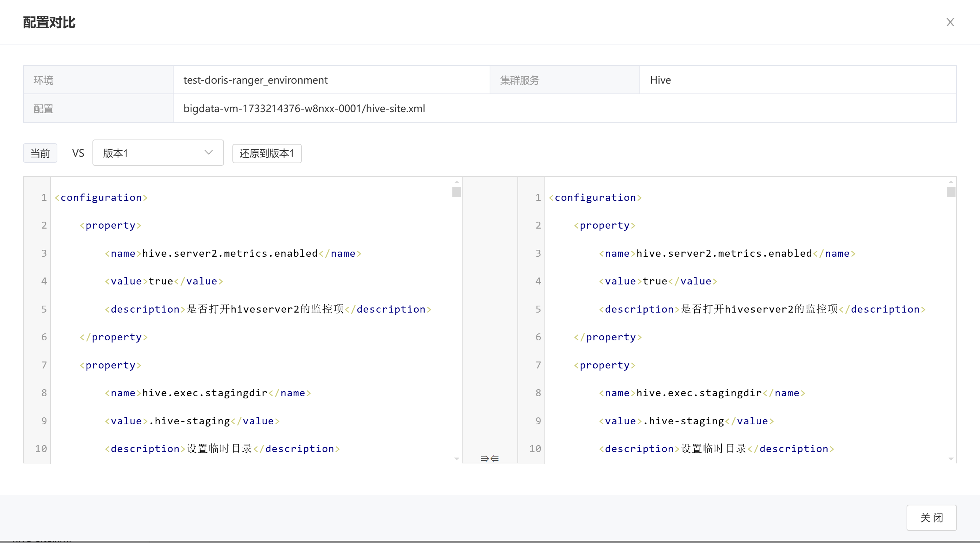Click left pane scrollbar up arrow
Viewport: 980px width, 543px height.
456,182
